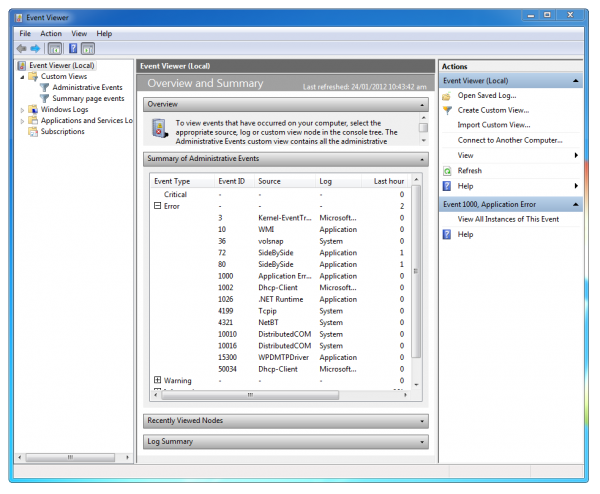Expand the Recently Viewed Nodes section
600x494 pixels.
coord(424,421)
